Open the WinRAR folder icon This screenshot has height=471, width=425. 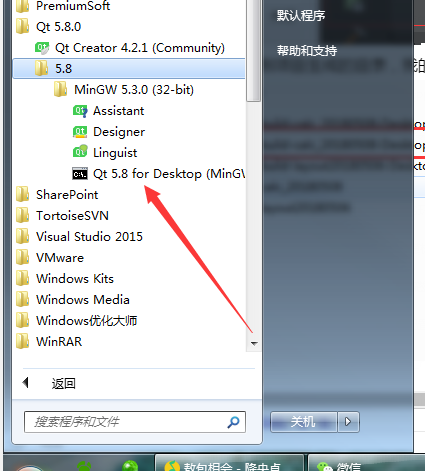[23, 341]
